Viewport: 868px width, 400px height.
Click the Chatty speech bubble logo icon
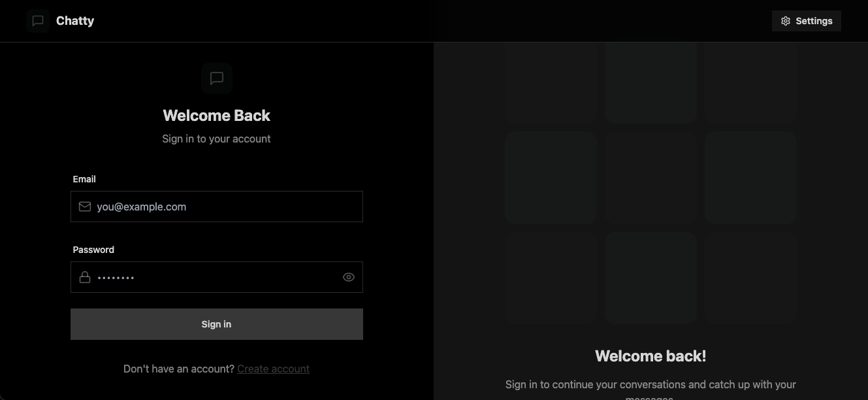click(37, 20)
